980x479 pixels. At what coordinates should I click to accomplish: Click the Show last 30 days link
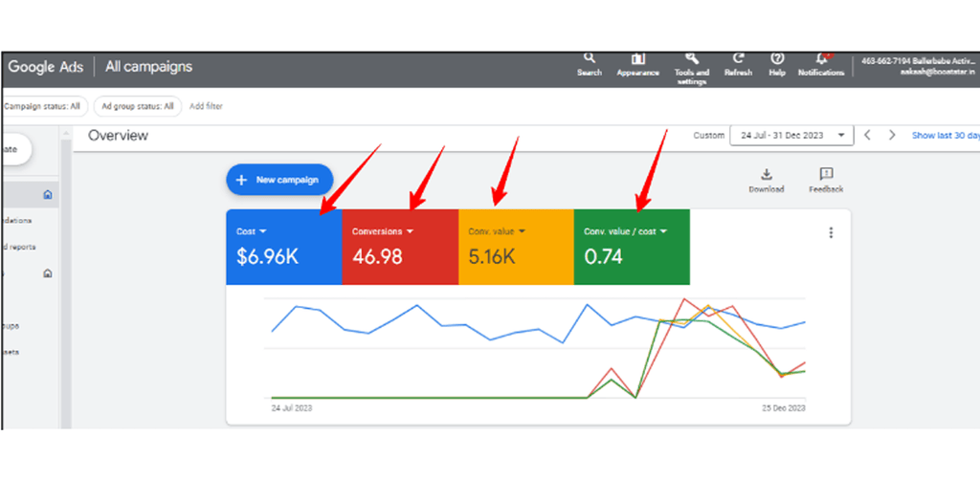[945, 136]
